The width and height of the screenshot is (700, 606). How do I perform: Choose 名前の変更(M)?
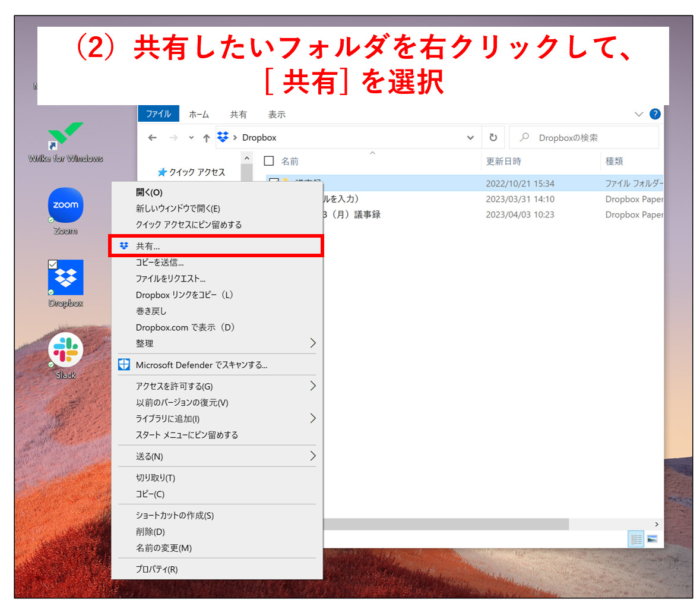click(x=217, y=548)
